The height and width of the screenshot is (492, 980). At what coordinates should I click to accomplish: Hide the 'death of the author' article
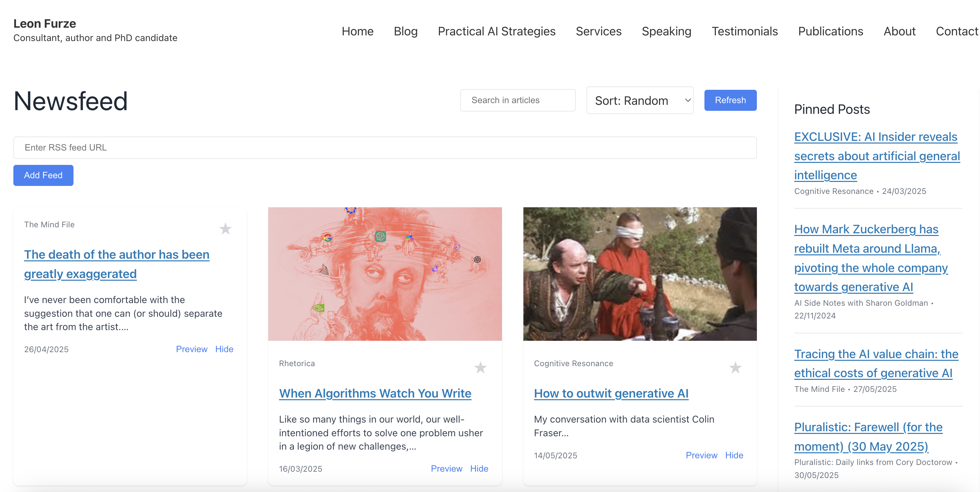224,349
